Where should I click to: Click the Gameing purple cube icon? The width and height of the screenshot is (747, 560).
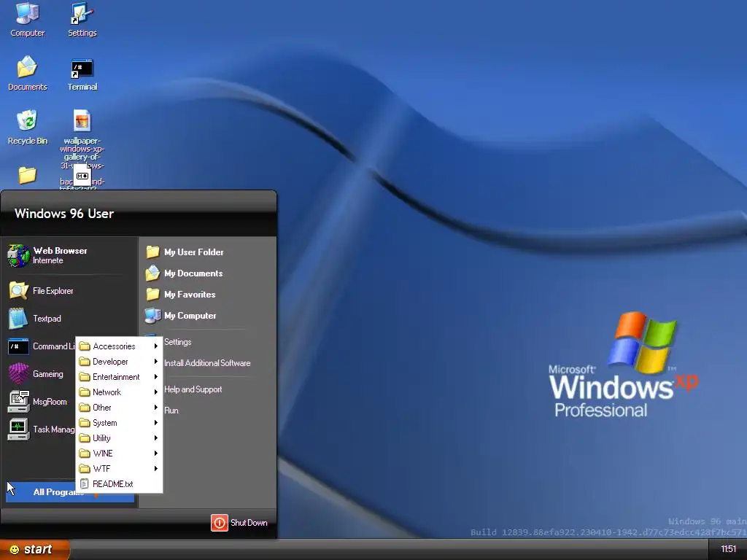point(18,374)
